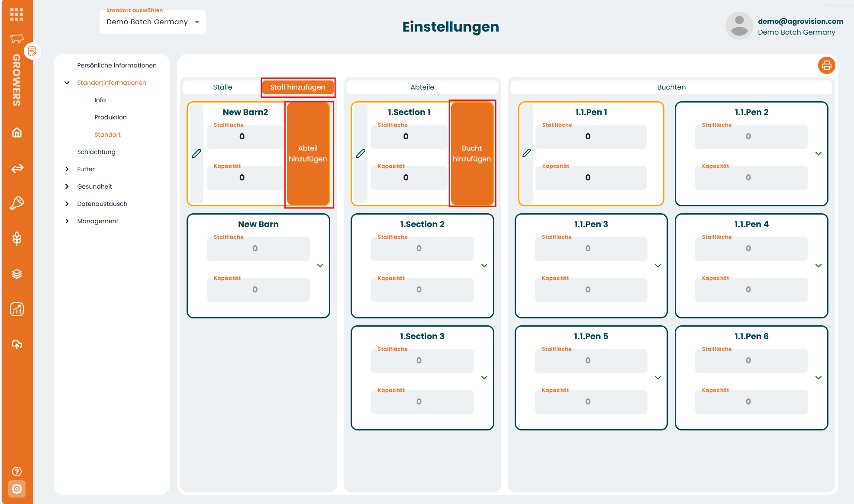Open the settings gear icon
Image resolution: width=854 pixels, height=504 pixels.
(17, 489)
